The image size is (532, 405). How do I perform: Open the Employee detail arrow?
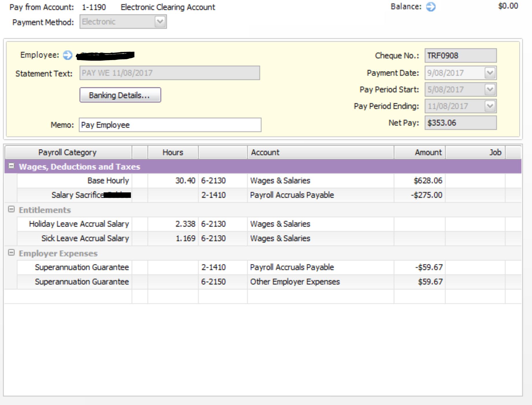click(67, 55)
